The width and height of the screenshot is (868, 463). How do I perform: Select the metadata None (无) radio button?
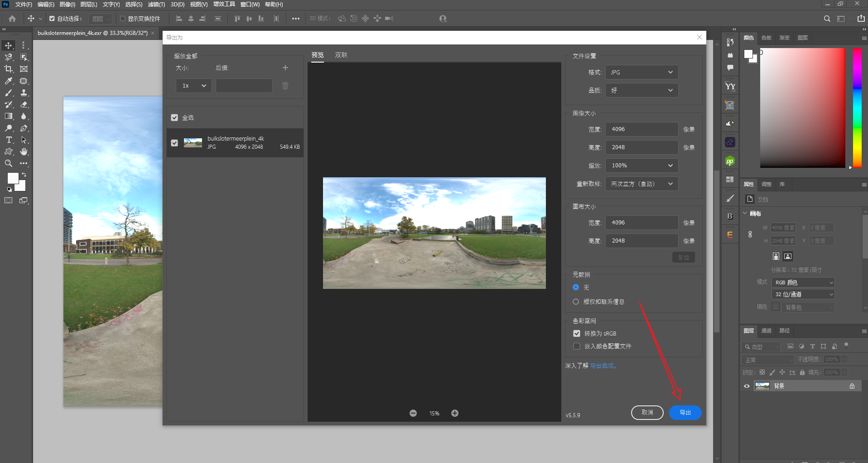coord(576,288)
